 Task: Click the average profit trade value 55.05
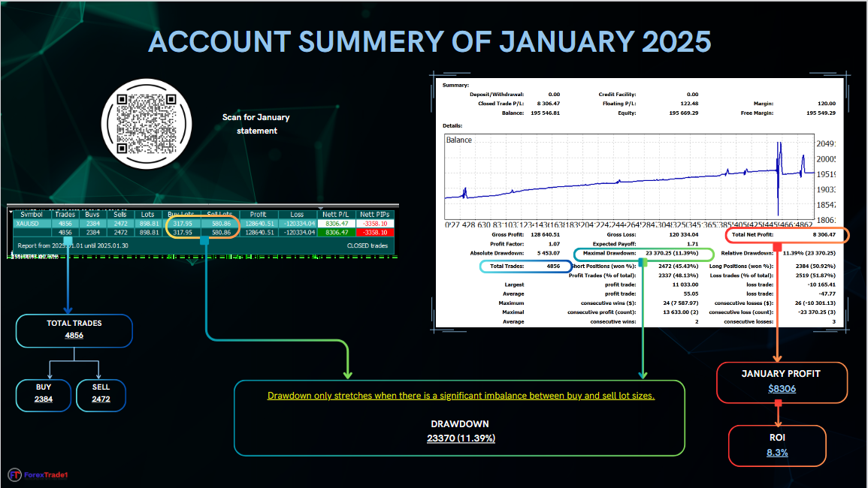tap(691, 294)
